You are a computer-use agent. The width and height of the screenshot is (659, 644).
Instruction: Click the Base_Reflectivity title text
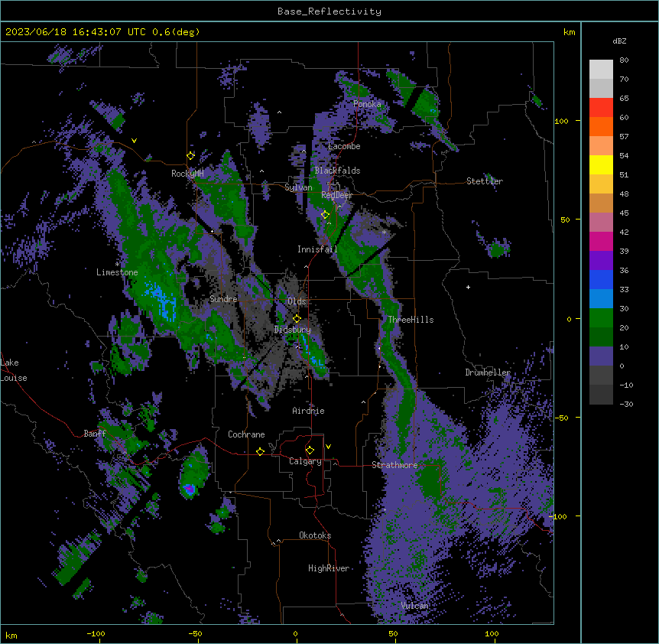tap(329, 11)
